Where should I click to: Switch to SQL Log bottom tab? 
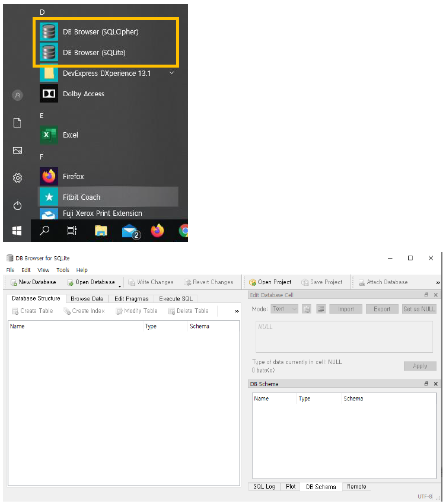tap(265, 487)
